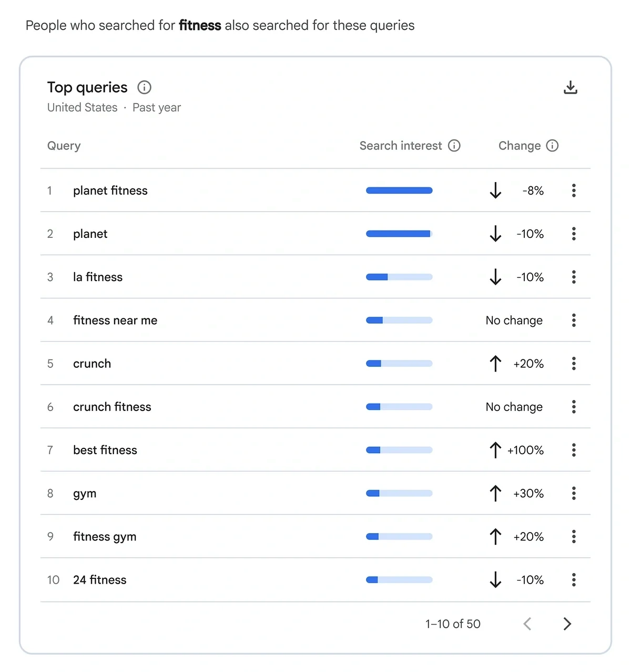This screenshot has height=672, width=631.
Task: Click the Past year label
Action: (157, 108)
